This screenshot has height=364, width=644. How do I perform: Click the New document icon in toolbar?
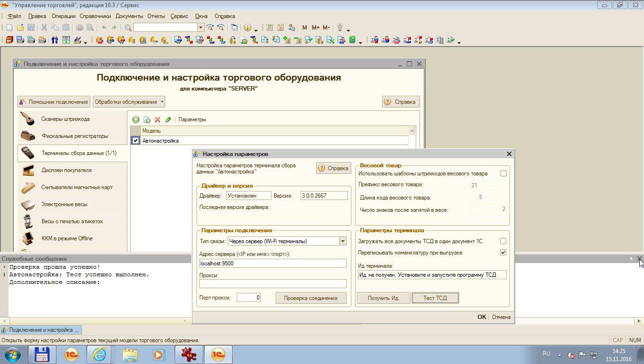point(9,28)
